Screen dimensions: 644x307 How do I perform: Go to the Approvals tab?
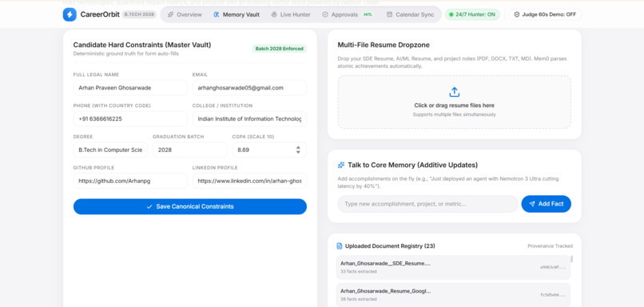[x=347, y=14]
